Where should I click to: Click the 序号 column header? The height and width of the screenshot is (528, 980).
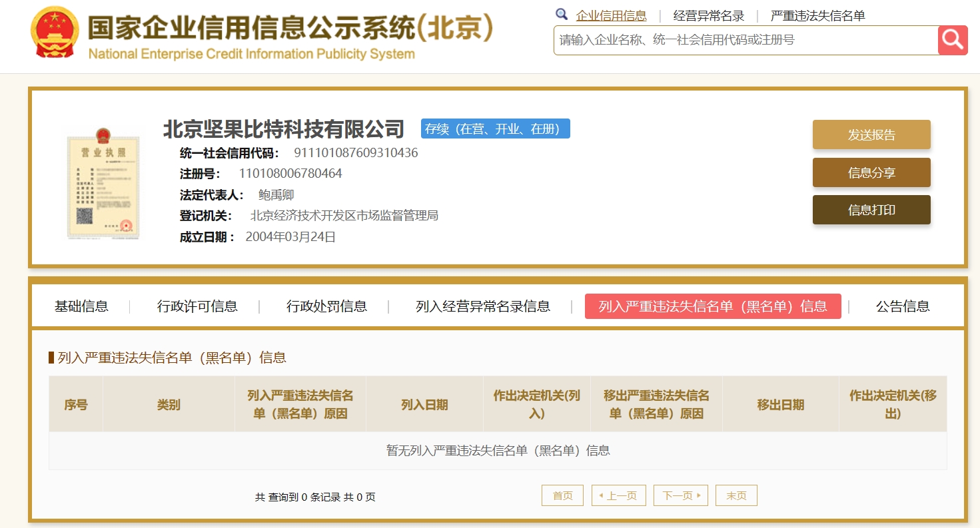[x=76, y=405]
